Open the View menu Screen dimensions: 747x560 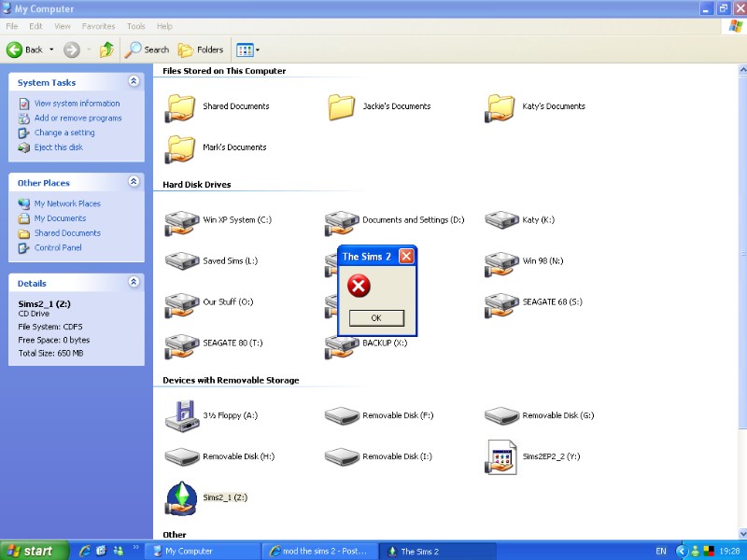tap(62, 26)
